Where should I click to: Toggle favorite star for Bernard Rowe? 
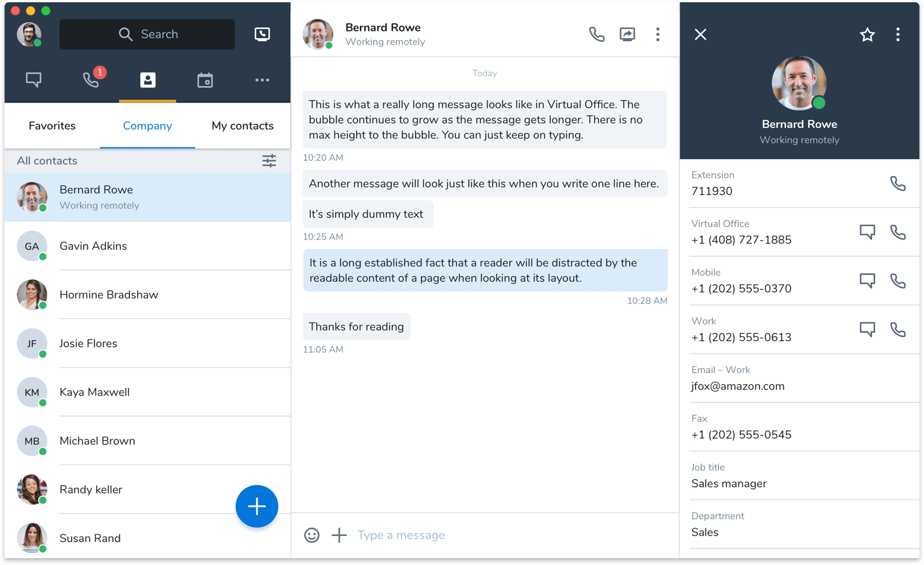click(x=867, y=35)
